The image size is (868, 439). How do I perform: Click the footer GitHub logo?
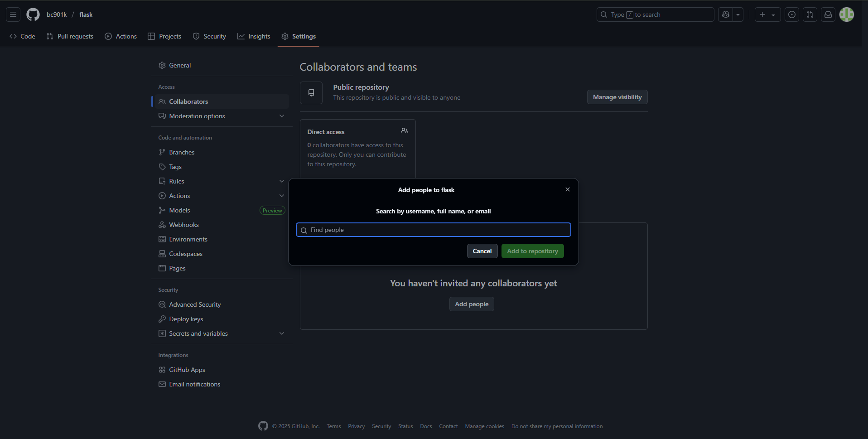pos(263,426)
